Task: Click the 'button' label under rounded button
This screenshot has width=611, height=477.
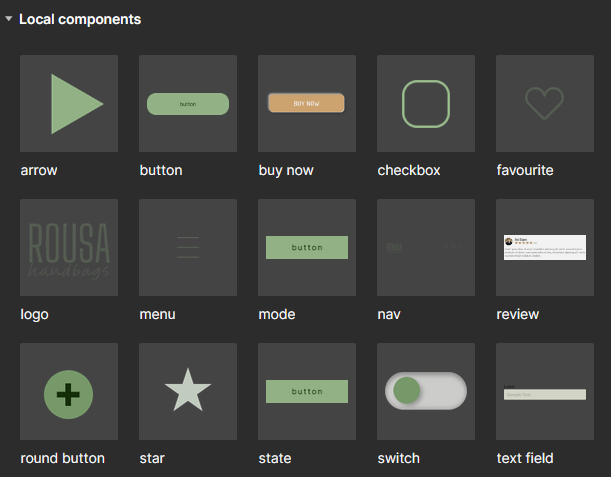Action: point(161,170)
